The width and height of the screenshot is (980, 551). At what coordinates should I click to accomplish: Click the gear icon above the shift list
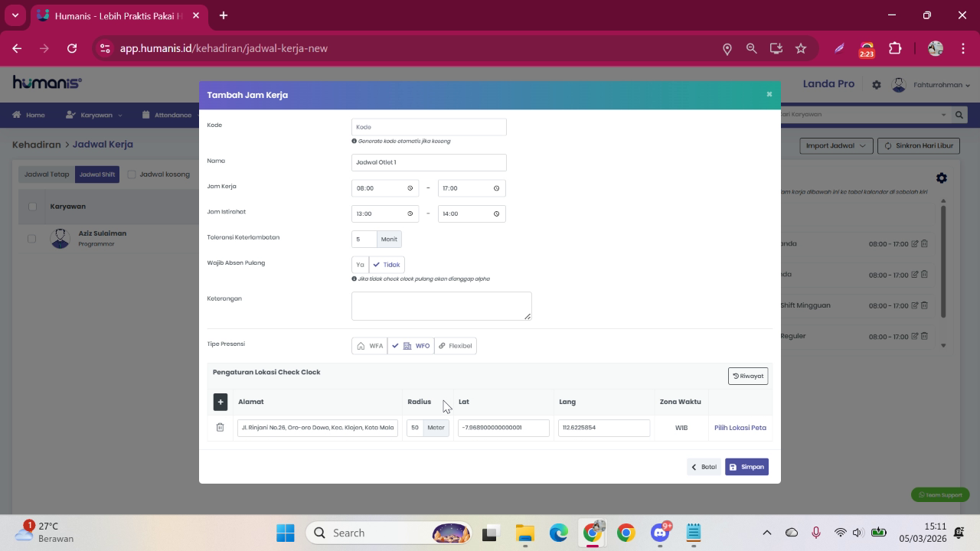[x=942, y=178]
